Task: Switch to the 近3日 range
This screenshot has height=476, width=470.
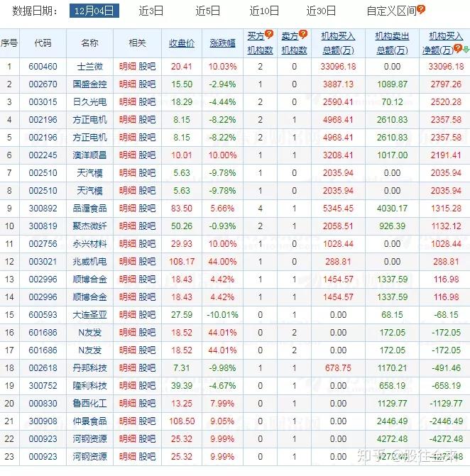Action: (151, 11)
